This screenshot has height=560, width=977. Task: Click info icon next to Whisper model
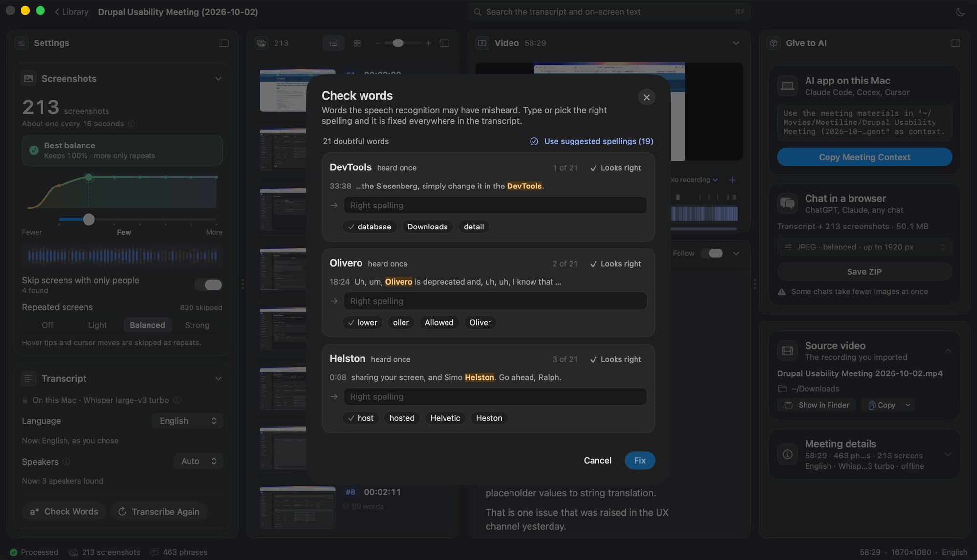point(177,400)
